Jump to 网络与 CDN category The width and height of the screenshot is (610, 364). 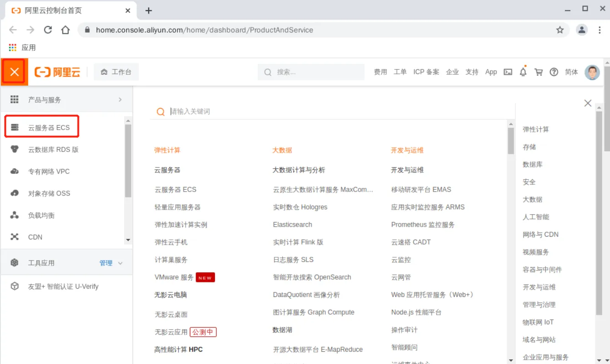coord(541,234)
